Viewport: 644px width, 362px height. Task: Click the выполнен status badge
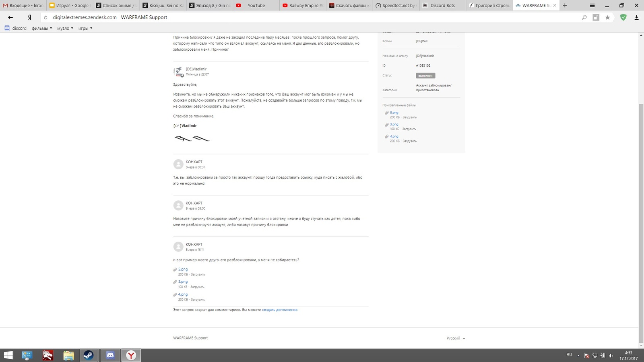[x=425, y=76]
